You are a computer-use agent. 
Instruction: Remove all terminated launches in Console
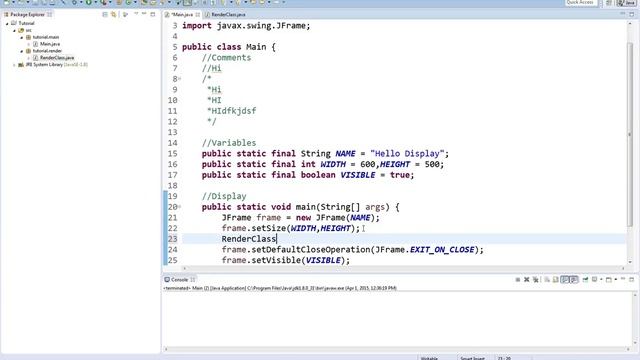pos(536,280)
